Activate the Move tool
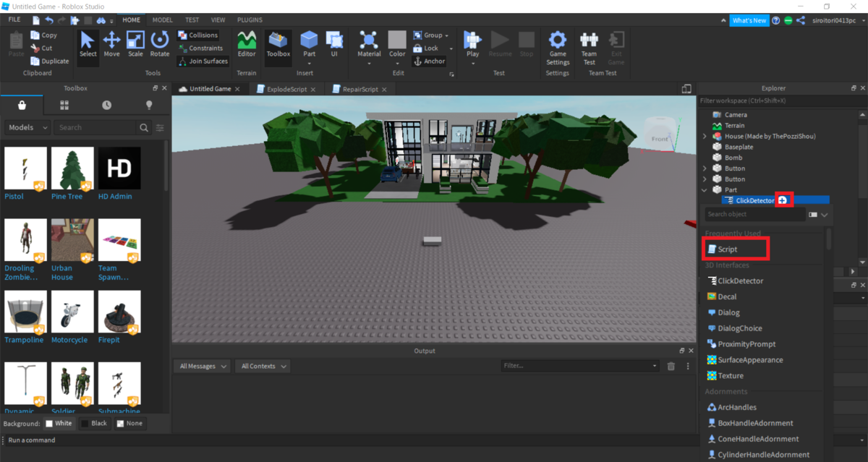The image size is (868, 462). pyautogui.click(x=112, y=44)
